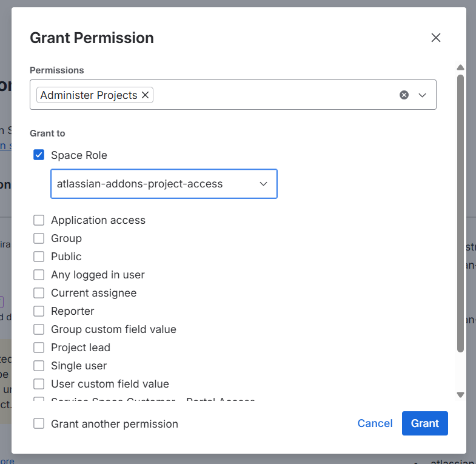Enable the Single user checkbox
The image size is (476, 464).
(39, 366)
